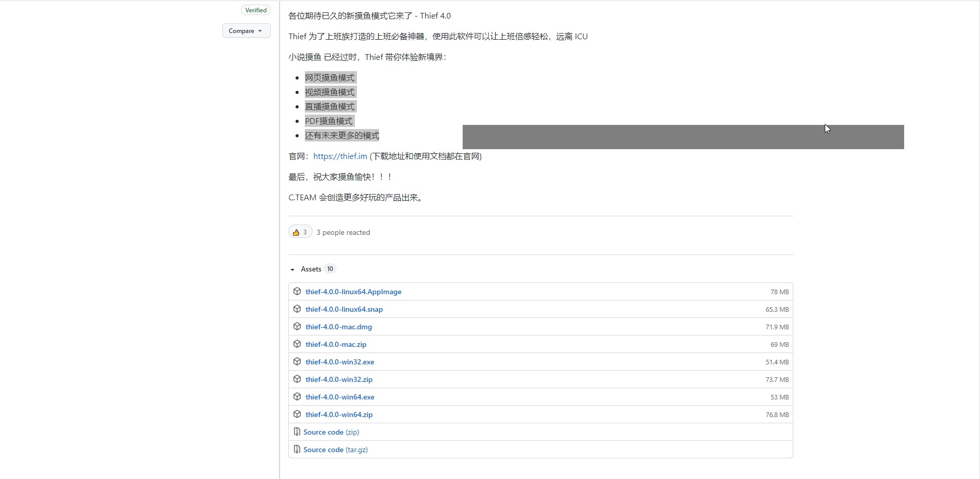
Task: Download thief-4.0.0-win64.zip
Action: click(339, 414)
